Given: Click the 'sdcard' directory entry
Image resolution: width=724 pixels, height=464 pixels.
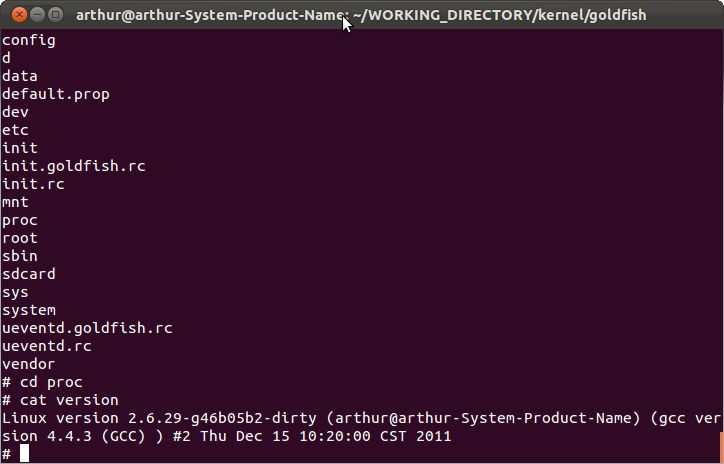Looking at the screenshot, I should (29, 274).
